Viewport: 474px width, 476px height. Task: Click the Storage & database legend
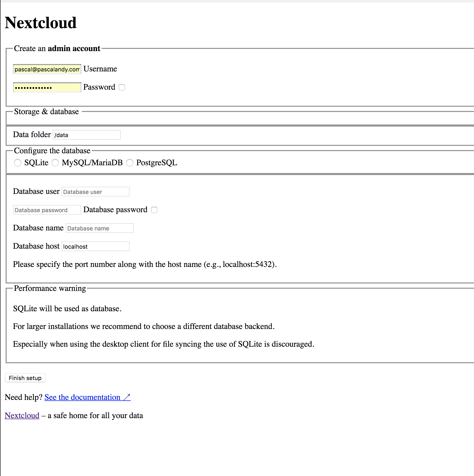(x=46, y=112)
